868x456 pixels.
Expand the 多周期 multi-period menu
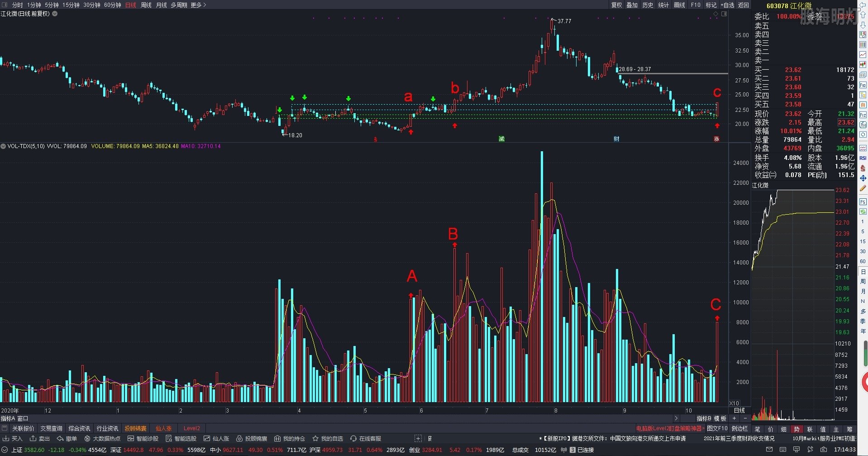point(179,5)
